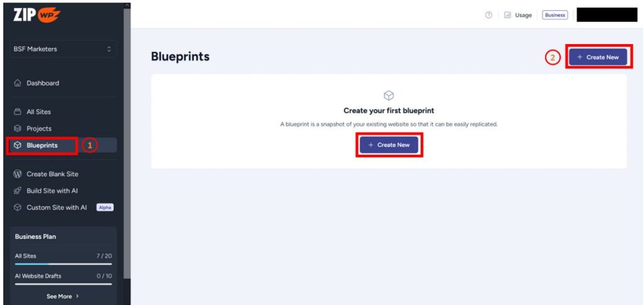Click the Business plan badge
Screen dimensions: 644x305
tap(555, 14)
